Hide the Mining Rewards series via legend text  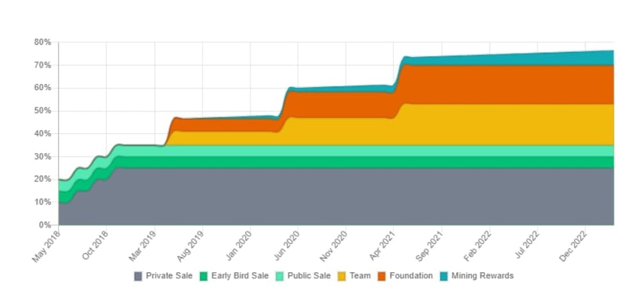point(482,276)
